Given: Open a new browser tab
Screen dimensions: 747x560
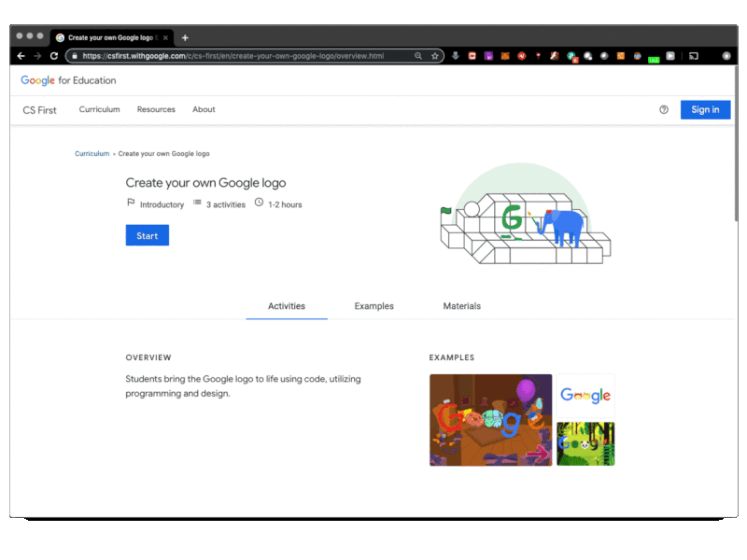Looking at the screenshot, I should (x=185, y=37).
